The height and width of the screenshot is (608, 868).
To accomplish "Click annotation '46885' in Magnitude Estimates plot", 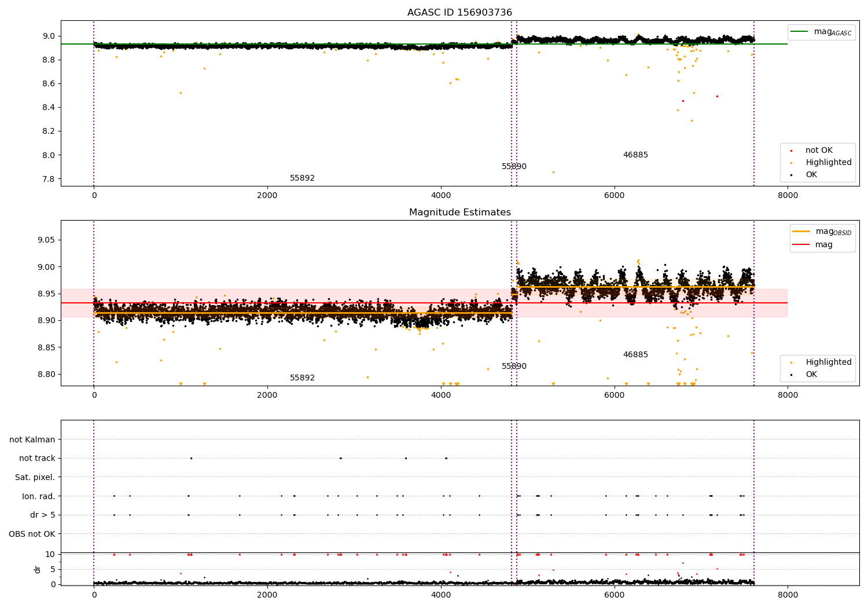I will point(635,355).
